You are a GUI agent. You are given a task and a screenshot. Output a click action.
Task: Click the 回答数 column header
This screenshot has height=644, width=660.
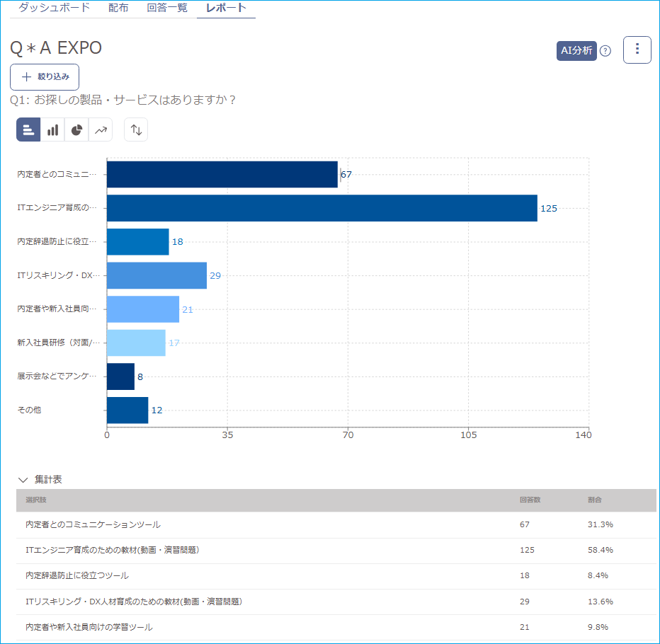530,500
